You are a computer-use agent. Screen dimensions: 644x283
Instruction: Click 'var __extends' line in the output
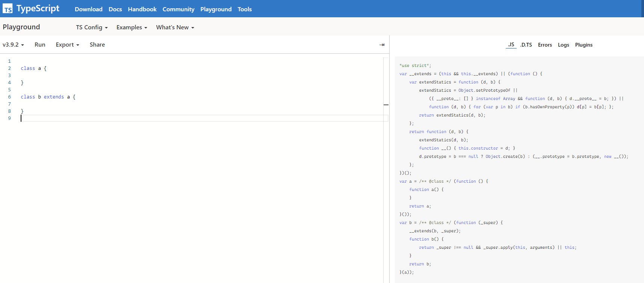[x=471, y=74]
